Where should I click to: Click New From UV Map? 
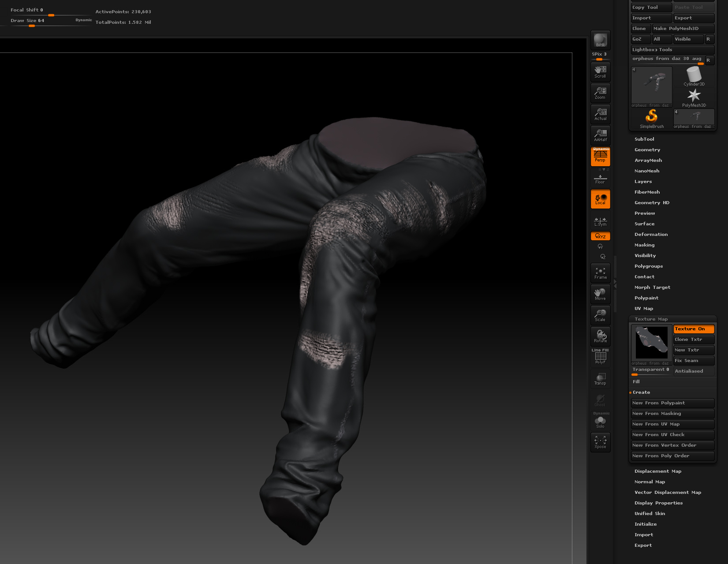[x=673, y=424]
